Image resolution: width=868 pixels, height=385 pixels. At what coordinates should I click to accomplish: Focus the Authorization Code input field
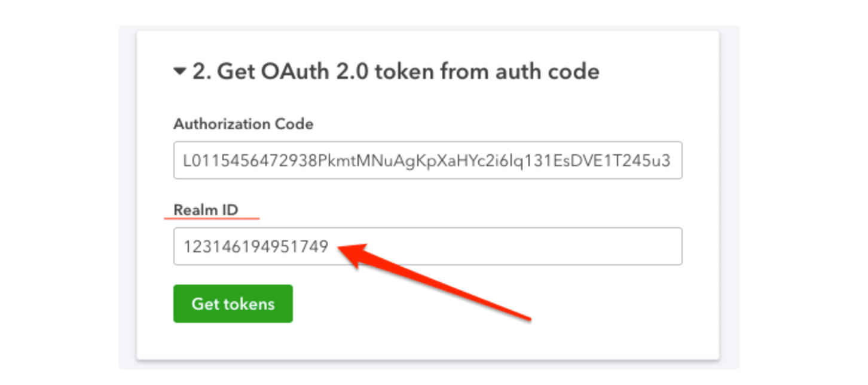click(428, 160)
